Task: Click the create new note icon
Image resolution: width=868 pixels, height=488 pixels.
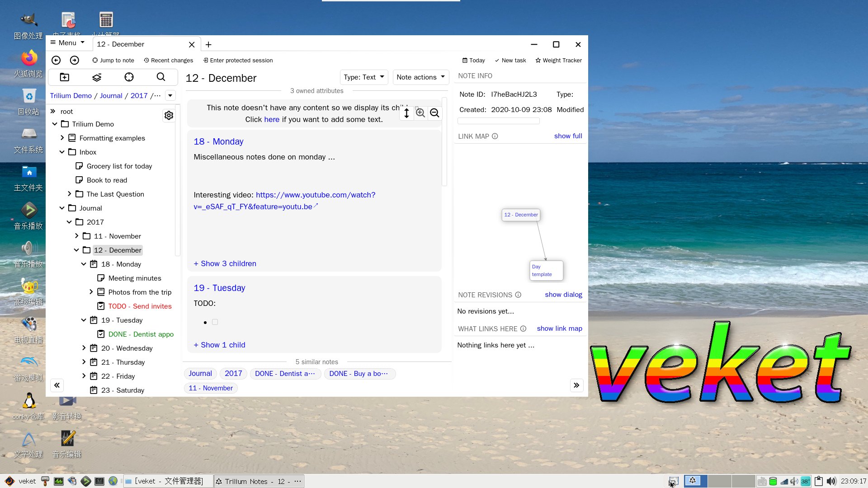Action: point(65,77)
